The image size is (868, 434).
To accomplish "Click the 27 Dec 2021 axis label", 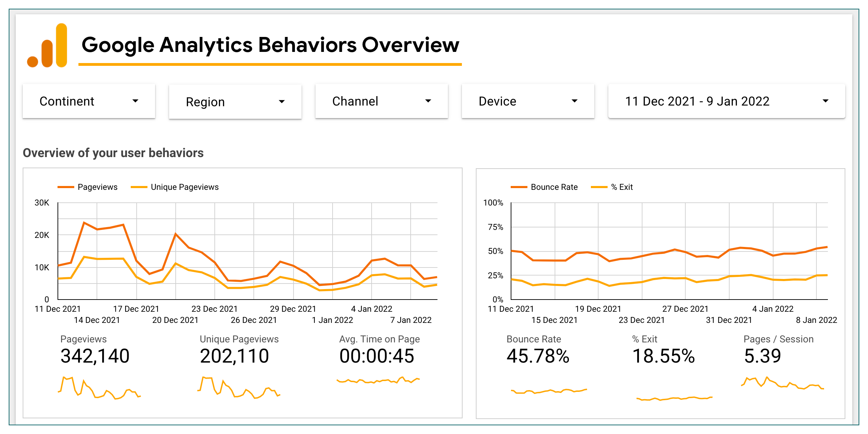I will 685,309.
